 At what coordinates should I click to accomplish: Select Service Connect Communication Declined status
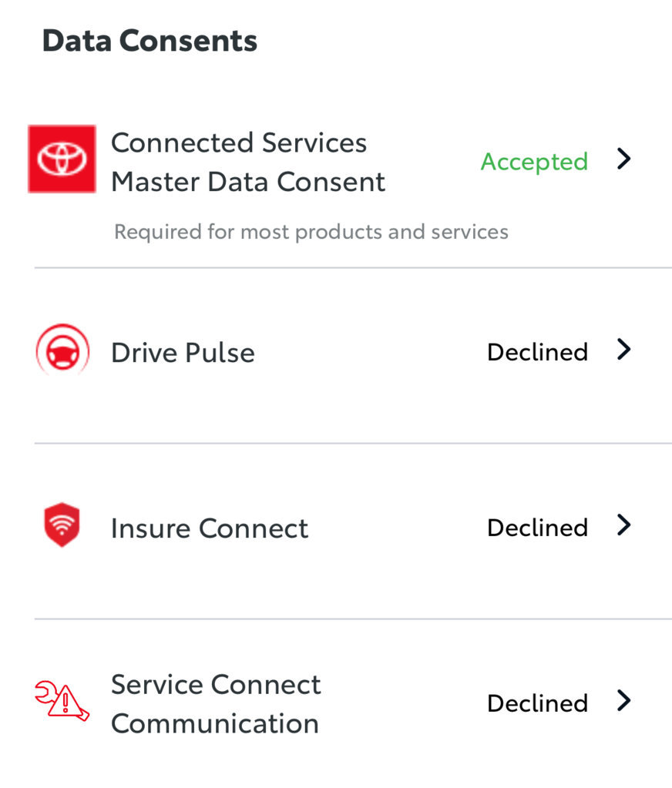tap(538, 703)
